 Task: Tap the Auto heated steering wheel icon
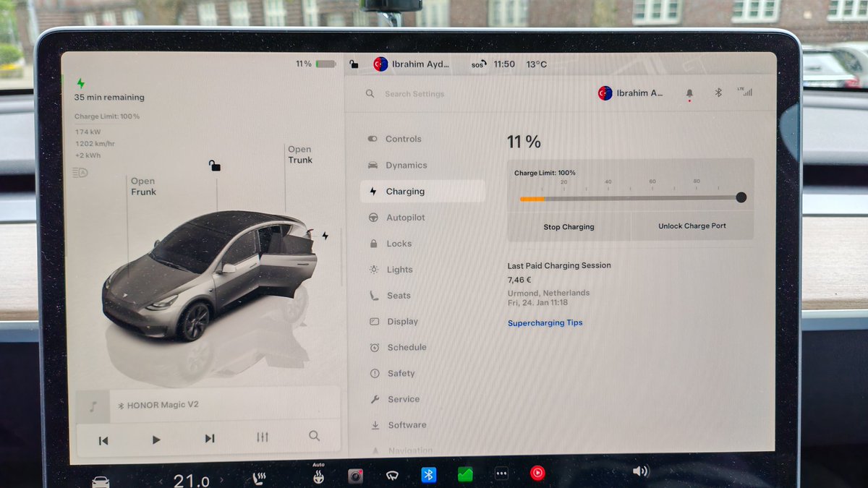318,474
